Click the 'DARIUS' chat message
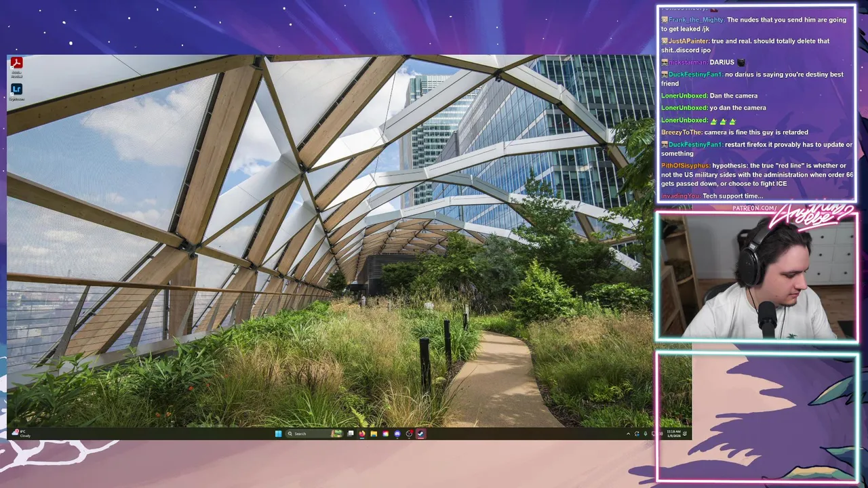 coord(722,62)
